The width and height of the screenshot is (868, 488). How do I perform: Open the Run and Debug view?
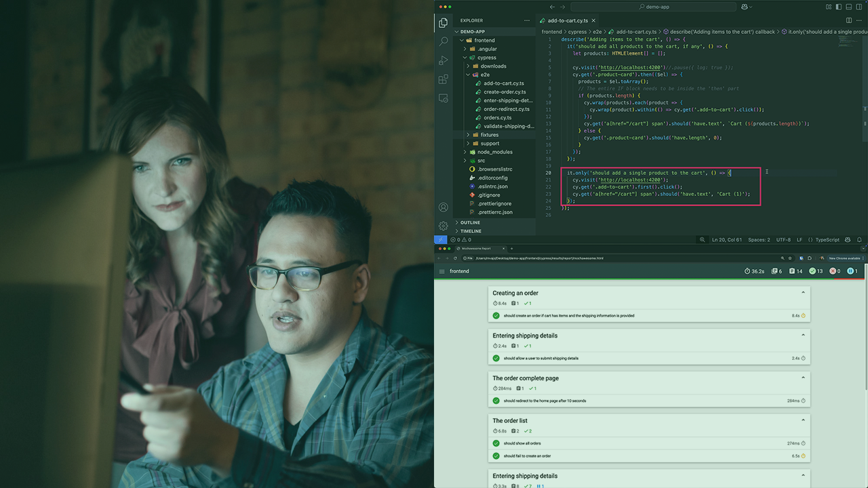coord(443,60)
